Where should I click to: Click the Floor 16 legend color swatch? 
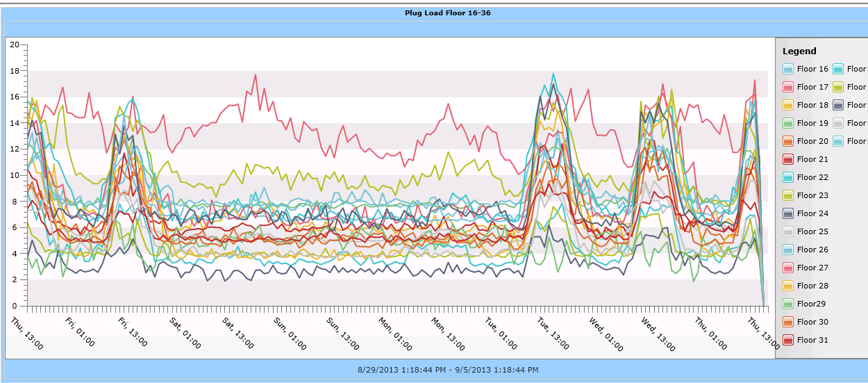(788, 69)
